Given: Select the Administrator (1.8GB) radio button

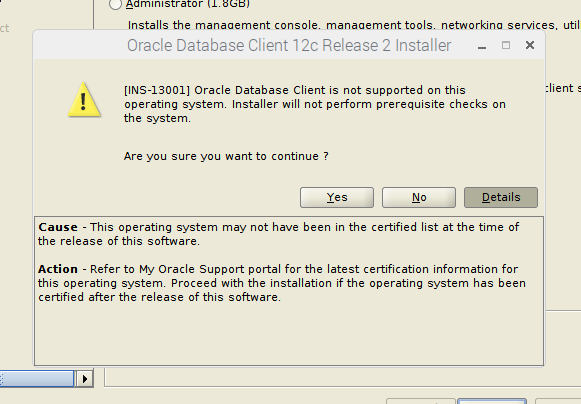Looking at the screenshot, I should coord(115,4).
